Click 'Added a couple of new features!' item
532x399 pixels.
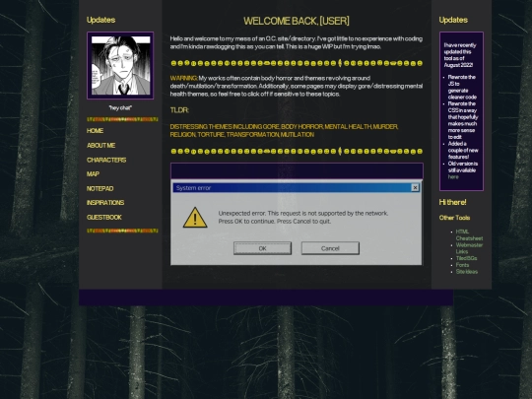(463, 151)
